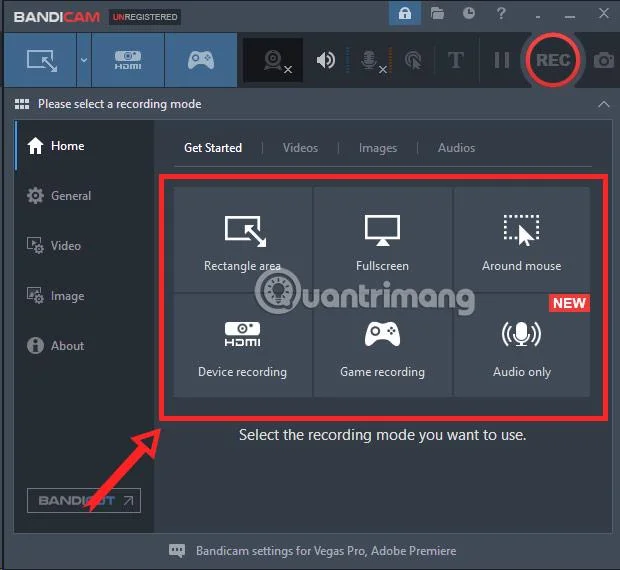The width and height of the screenshot is (620, 570).
Task: Click the mode grid icon beside recording mode text
Action: [22, 104]
